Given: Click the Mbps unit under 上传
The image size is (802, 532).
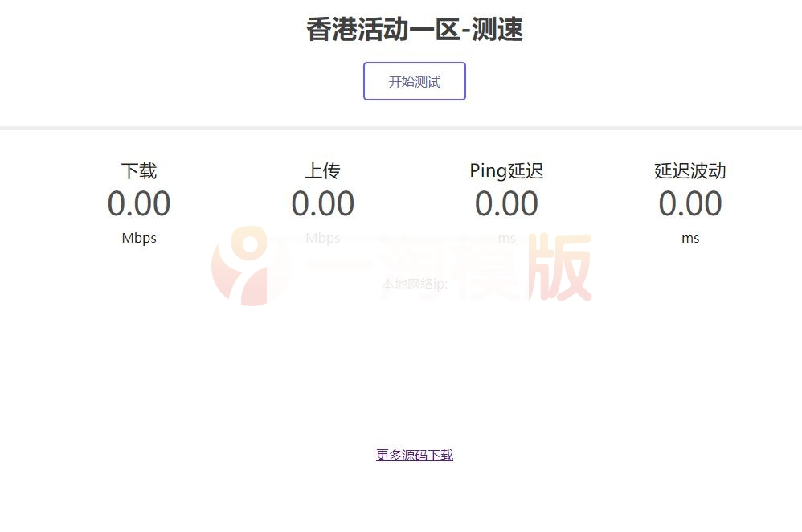Looking at the screenshot, I should [x=323, y=238].
